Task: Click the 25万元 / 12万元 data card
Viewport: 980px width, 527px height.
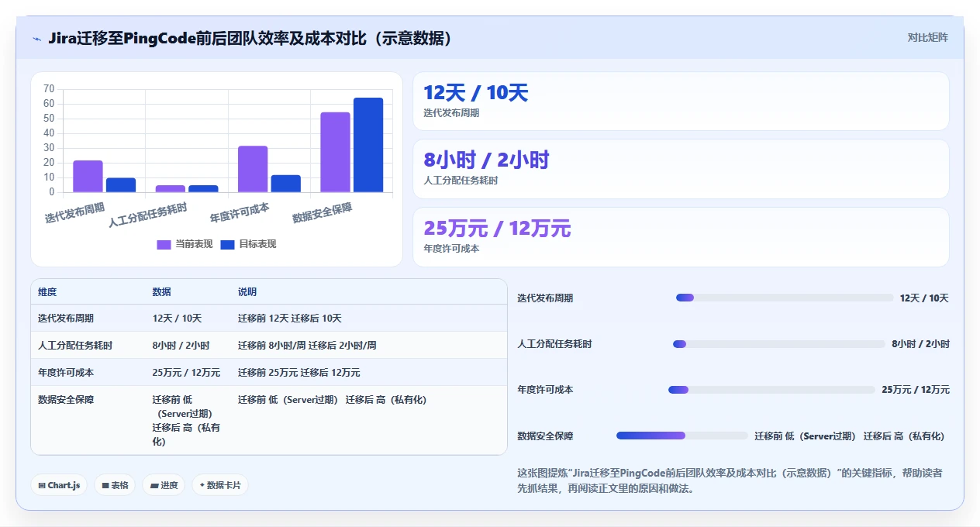Action: point(681,237)
